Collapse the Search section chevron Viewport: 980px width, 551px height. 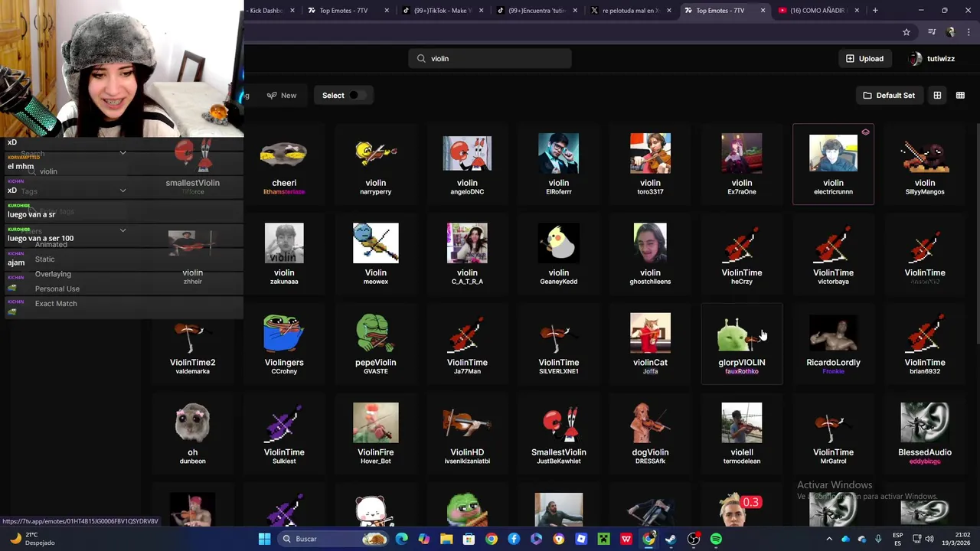(x=122, y=152)
